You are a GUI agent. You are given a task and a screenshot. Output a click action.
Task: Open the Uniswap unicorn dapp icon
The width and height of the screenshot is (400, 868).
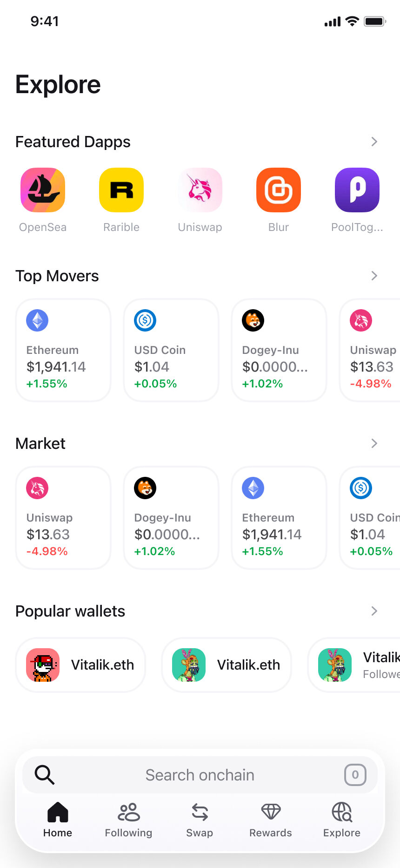200,190
